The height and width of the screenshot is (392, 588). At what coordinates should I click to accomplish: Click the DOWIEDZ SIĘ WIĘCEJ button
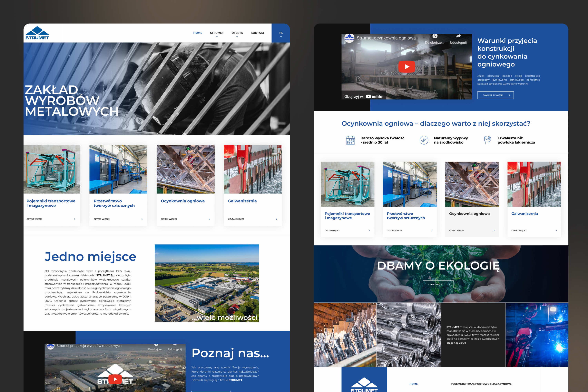pos(495,95)
